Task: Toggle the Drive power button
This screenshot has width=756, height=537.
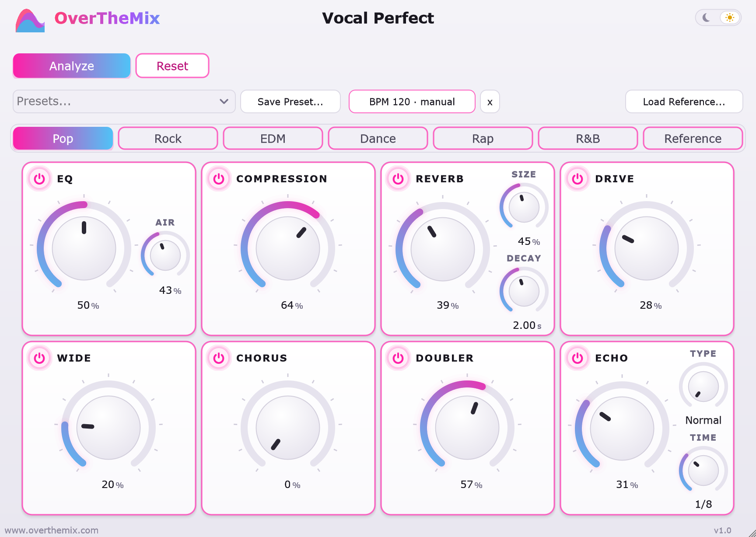Action: pos(577,179)
